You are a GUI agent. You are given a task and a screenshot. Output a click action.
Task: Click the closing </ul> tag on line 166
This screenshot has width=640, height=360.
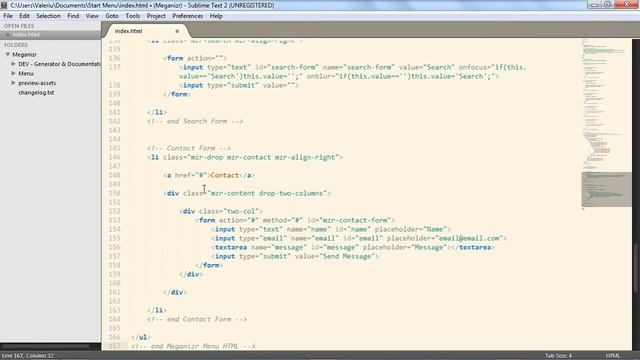click(x=141, y=337)
